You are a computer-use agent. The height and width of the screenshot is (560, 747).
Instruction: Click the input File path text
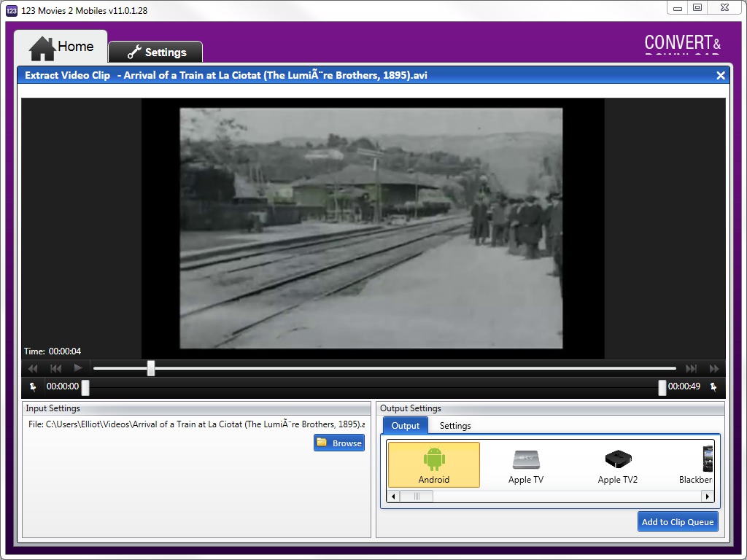point(196,424)
